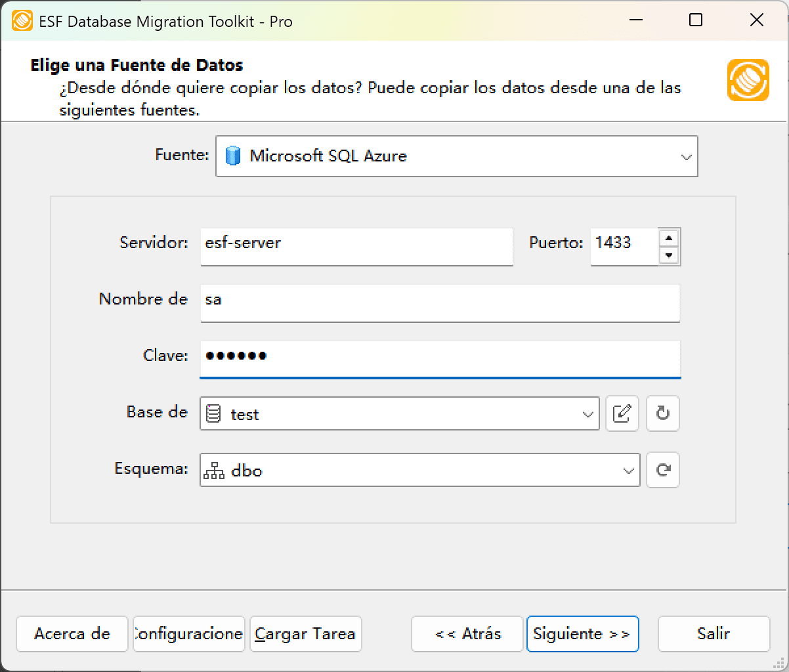
Task: Open the Fuente source type dropdown
Action: (x=686, y=156)
